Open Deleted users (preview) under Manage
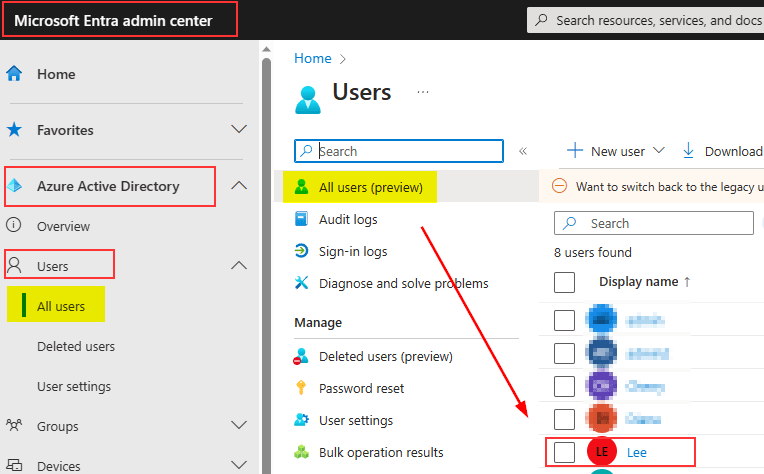Screen dimensions: 764x474 (x=385, y=356)
